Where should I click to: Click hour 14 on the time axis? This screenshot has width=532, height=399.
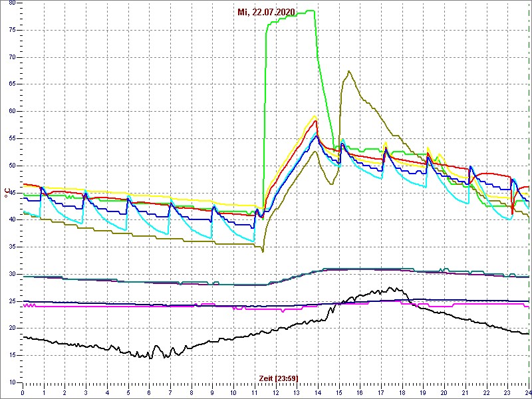[x=318, y=392]
